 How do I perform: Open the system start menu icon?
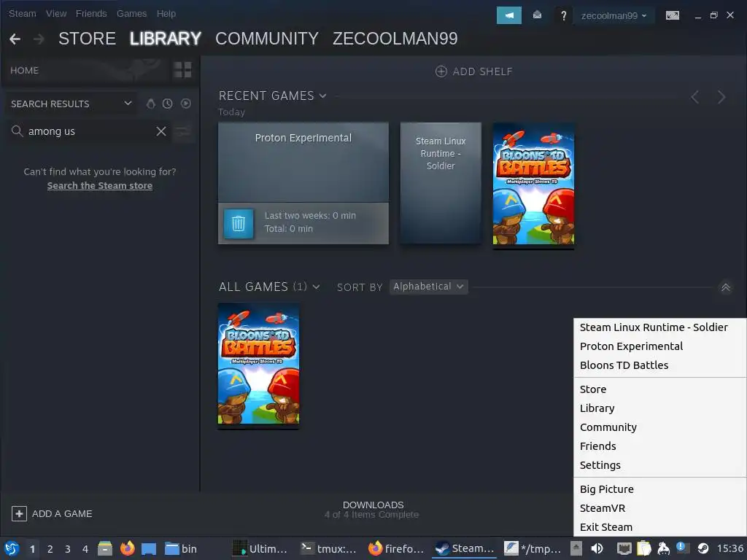(12, 548)
